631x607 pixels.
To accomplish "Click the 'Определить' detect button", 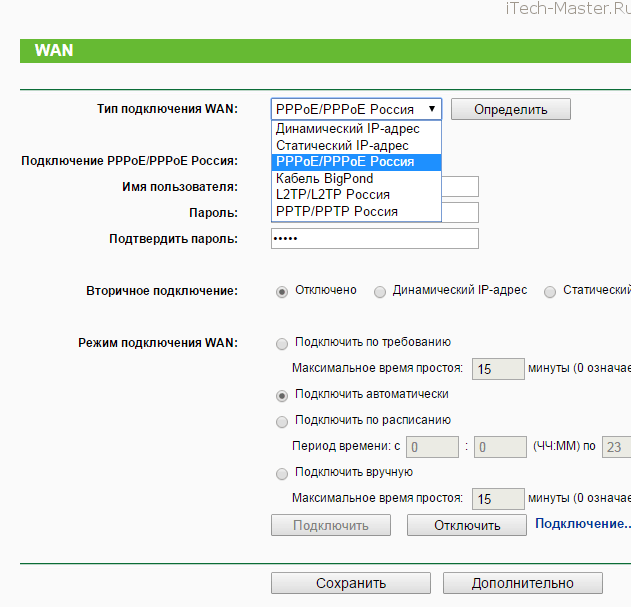I will [510, 109].
